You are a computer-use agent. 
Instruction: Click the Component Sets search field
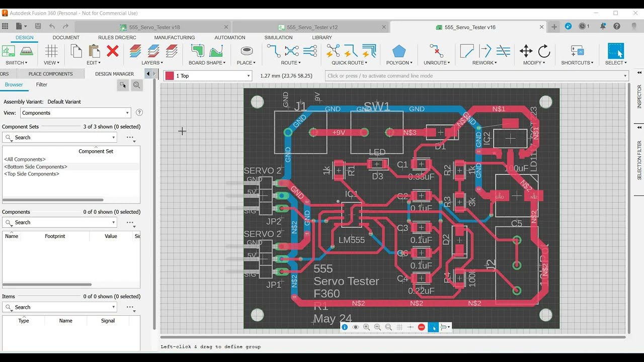[59, 137]
